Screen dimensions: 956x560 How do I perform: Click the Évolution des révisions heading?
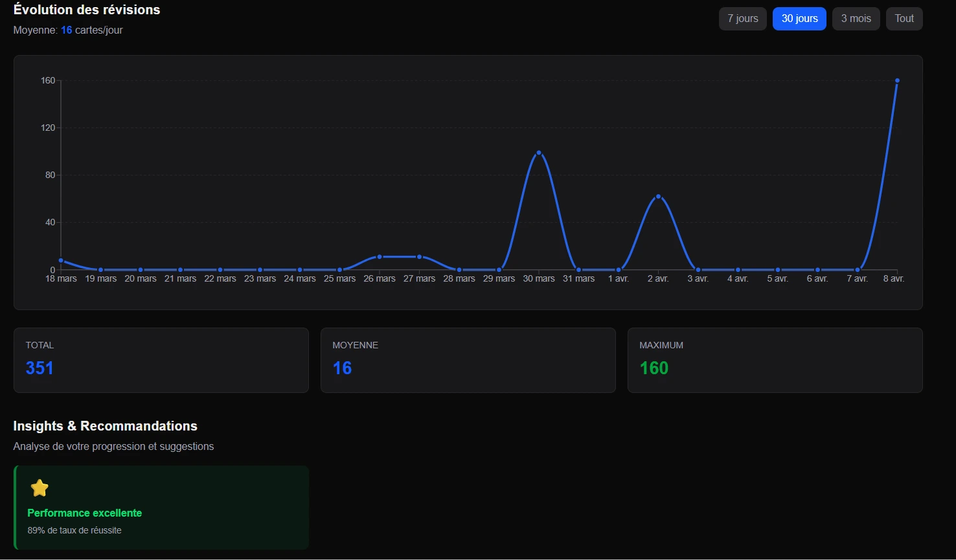tap(87, 10)
